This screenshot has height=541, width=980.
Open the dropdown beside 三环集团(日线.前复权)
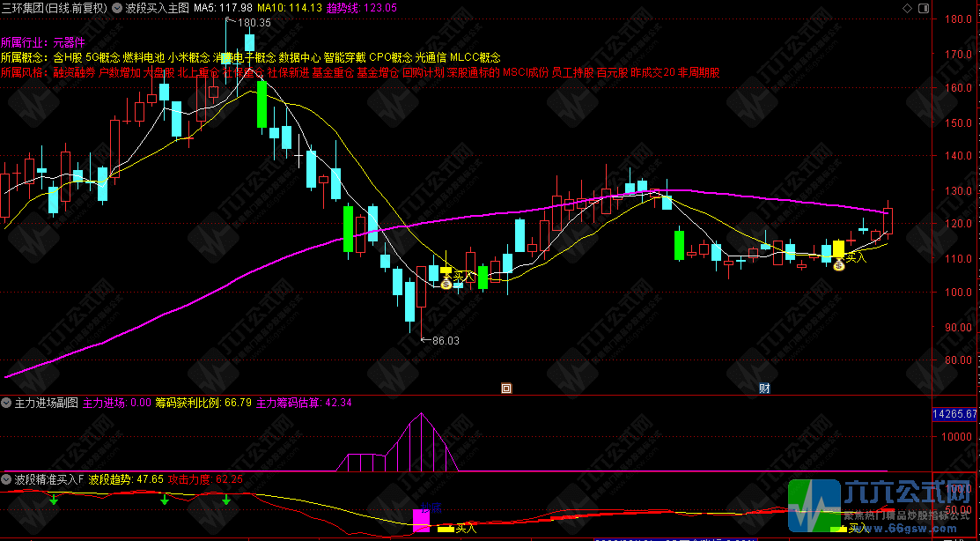tap(117, 8)
